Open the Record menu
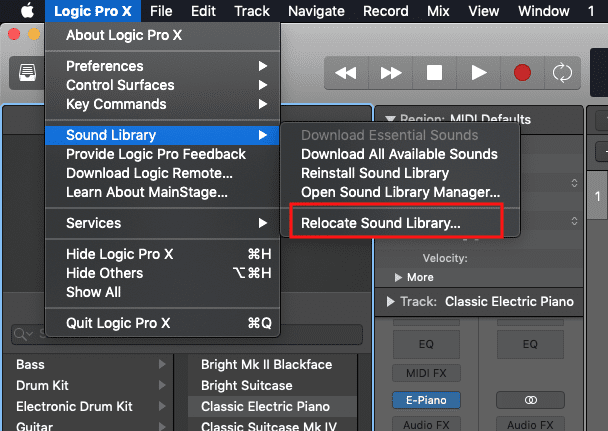Image resolution: width=608 pixels, height=431 pixels. point(386,11)
